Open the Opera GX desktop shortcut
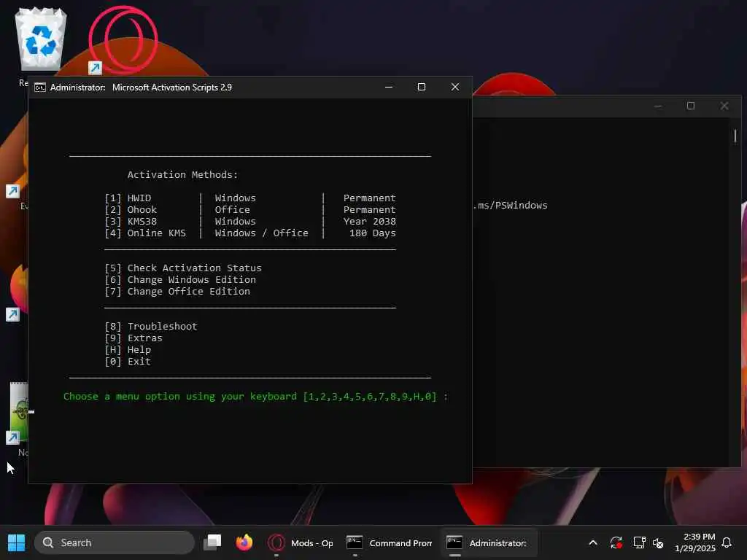 tap(123, 40)
